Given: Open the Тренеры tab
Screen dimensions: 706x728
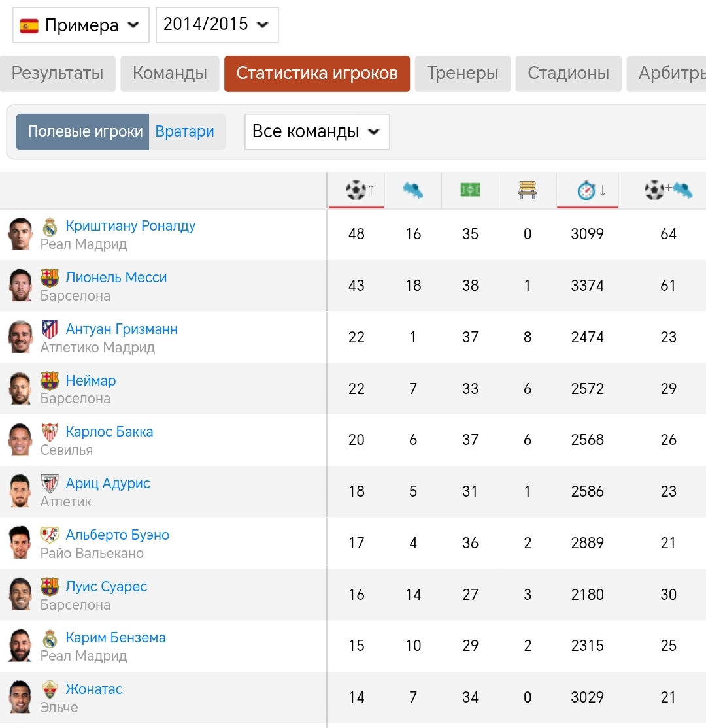Looking at the screenshot, I should point(463,73).
